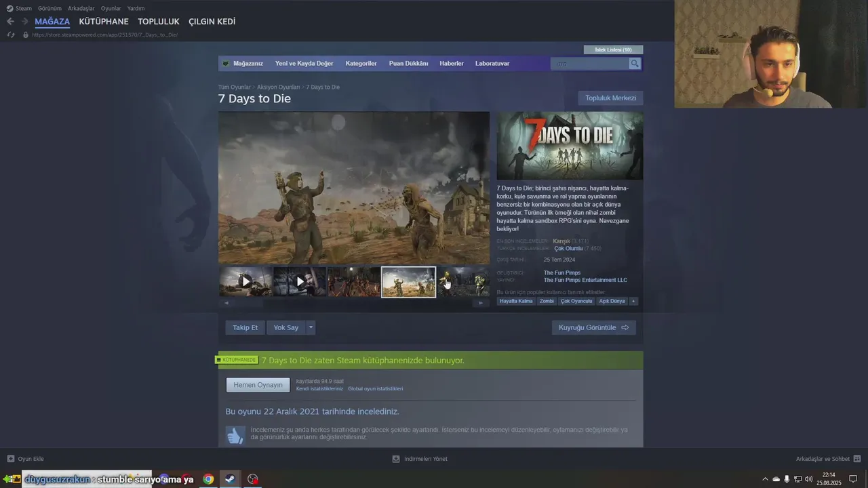Screen dimensions: 868x488
Task: Click the padlock icon beside the URL
Action: click(x=26, y=35)
